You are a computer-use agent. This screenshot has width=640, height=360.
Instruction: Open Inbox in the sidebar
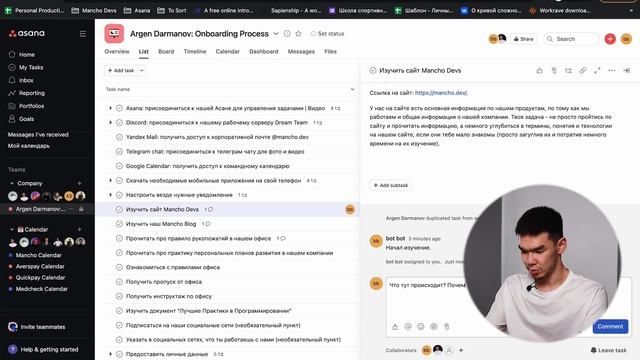pyautogui.click(x=21, y=80)
